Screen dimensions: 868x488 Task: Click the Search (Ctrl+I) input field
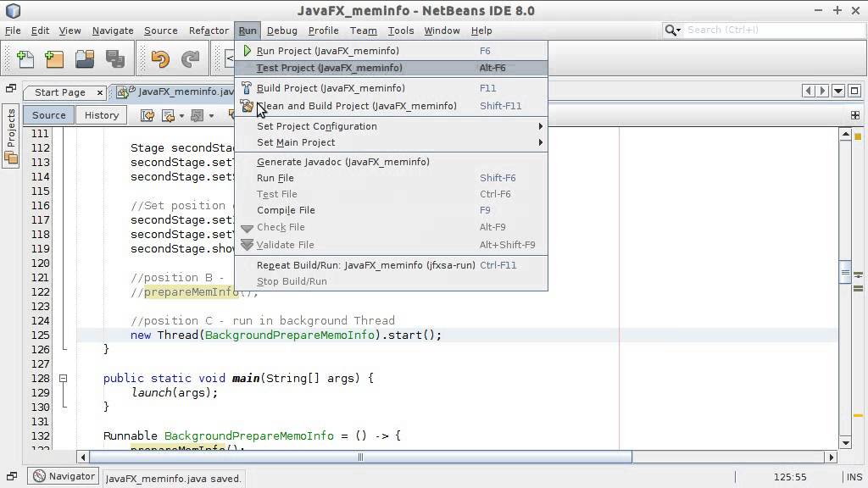pos(773,30)
